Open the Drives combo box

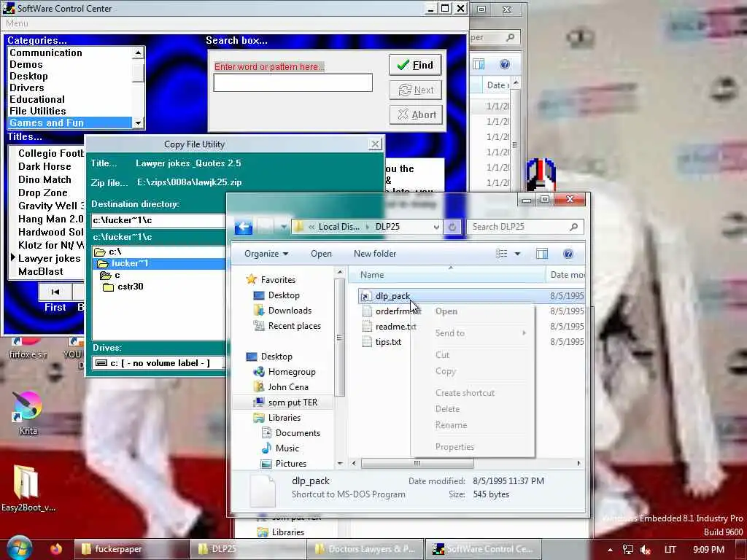coord(158,363)
